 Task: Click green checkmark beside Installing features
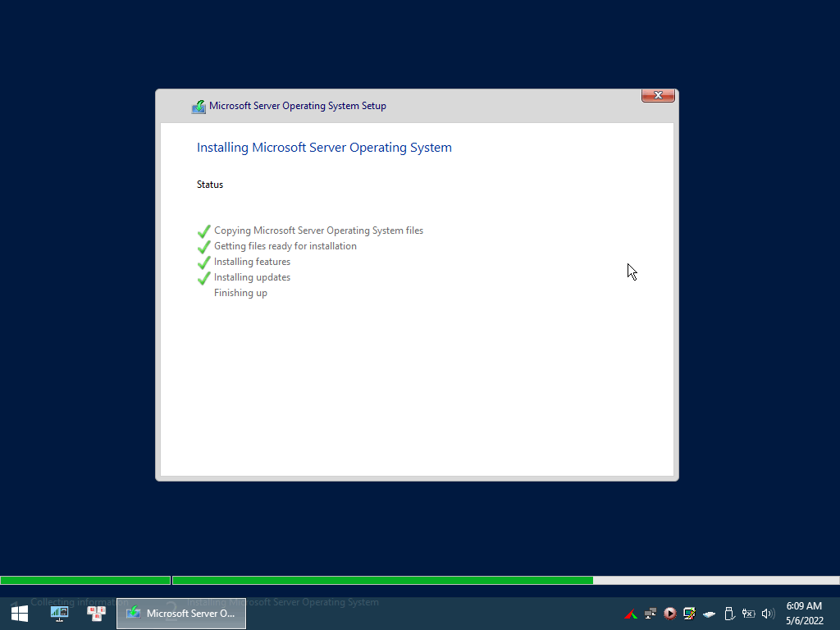[204, 262]
